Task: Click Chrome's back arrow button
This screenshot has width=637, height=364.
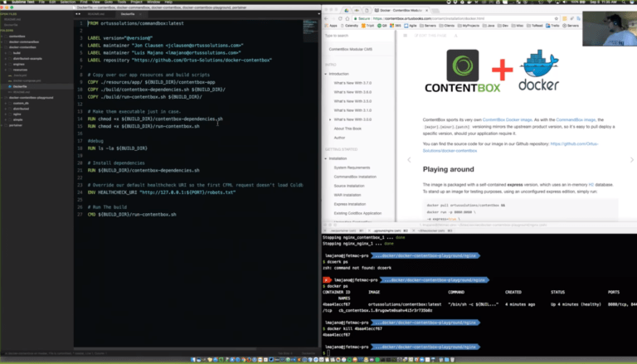Action: tap(326, 19)
